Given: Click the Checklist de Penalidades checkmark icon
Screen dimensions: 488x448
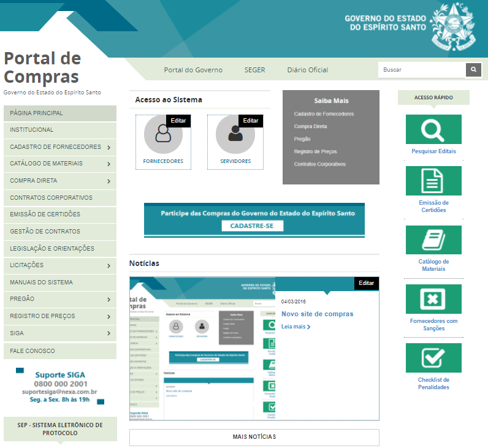Looking at the screenshot, I should [x=433, y=358].
